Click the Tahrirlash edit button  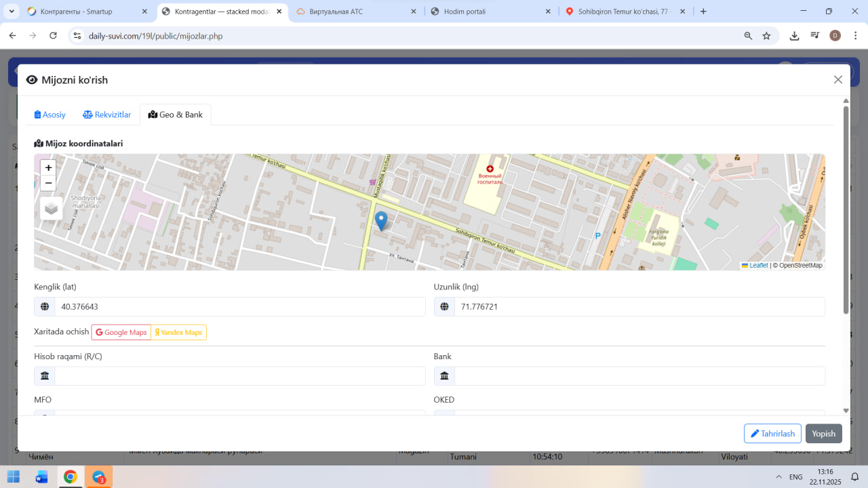(772, 434)
